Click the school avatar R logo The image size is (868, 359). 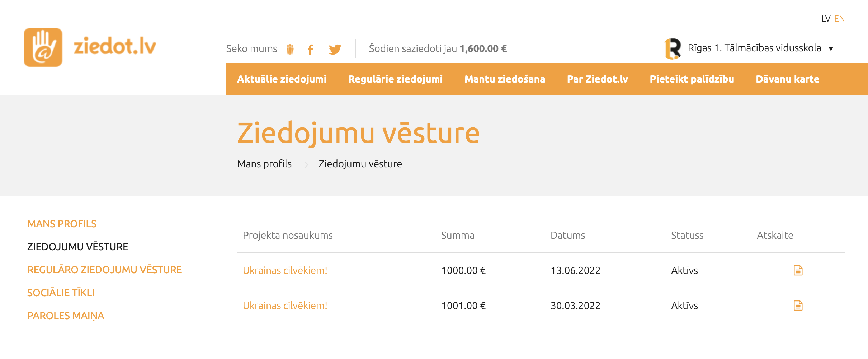(x=673, y=48)
